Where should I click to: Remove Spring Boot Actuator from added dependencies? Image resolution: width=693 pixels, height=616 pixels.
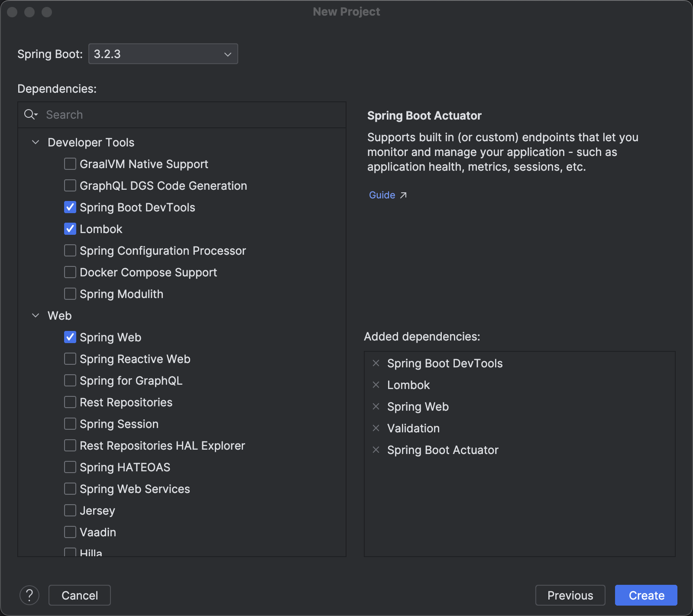[x=376, y=450]
